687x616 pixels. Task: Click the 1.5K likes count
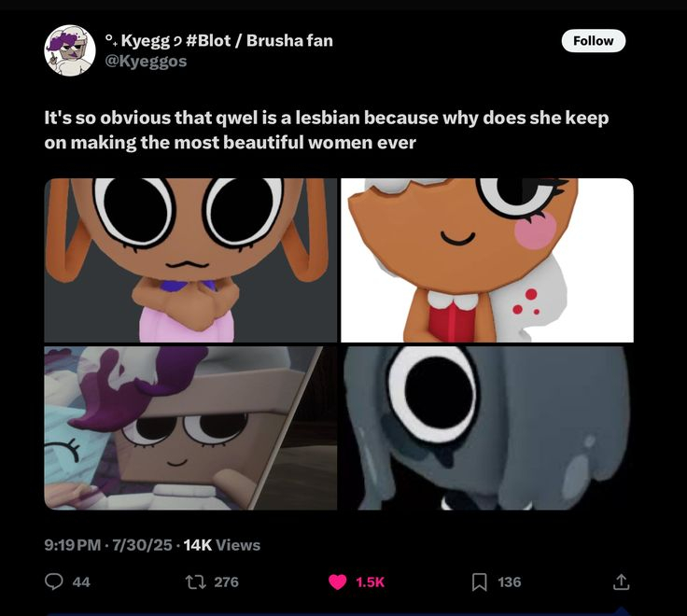(x=370, y=581)
